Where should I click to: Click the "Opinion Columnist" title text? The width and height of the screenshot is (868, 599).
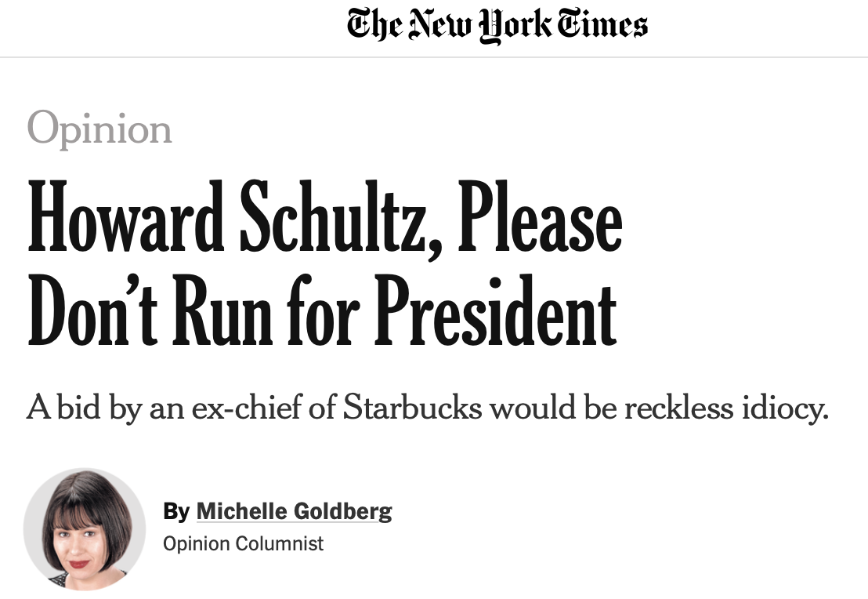pyautogui.click(x=243, y=543)
